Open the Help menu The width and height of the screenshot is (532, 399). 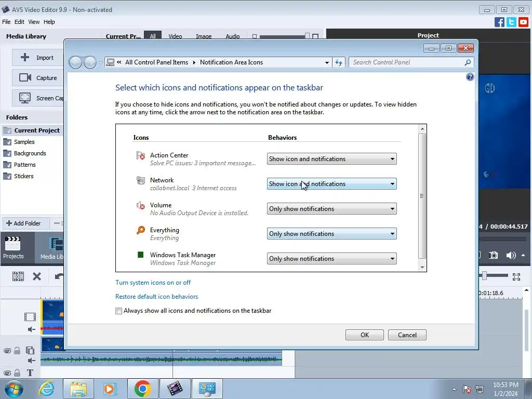pyautogui.click(x=49, y=22)
